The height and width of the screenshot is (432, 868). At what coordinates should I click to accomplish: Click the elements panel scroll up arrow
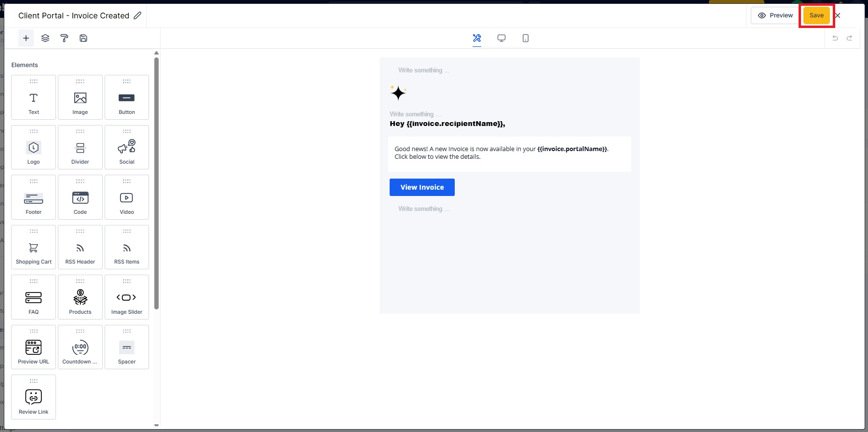156,53
